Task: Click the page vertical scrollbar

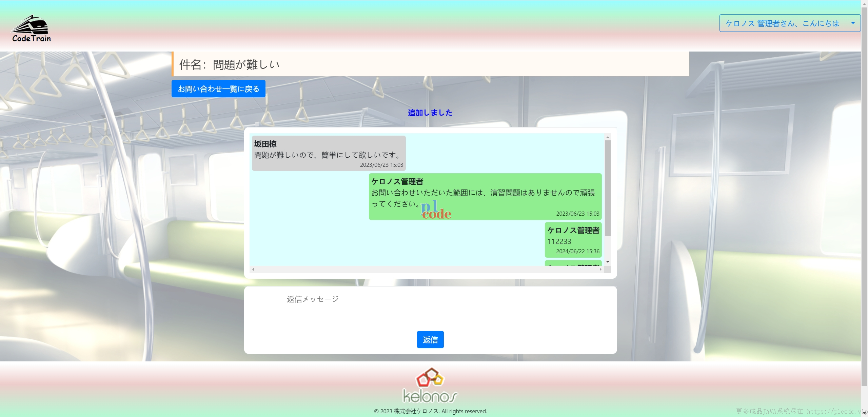Action: (864, 197)
